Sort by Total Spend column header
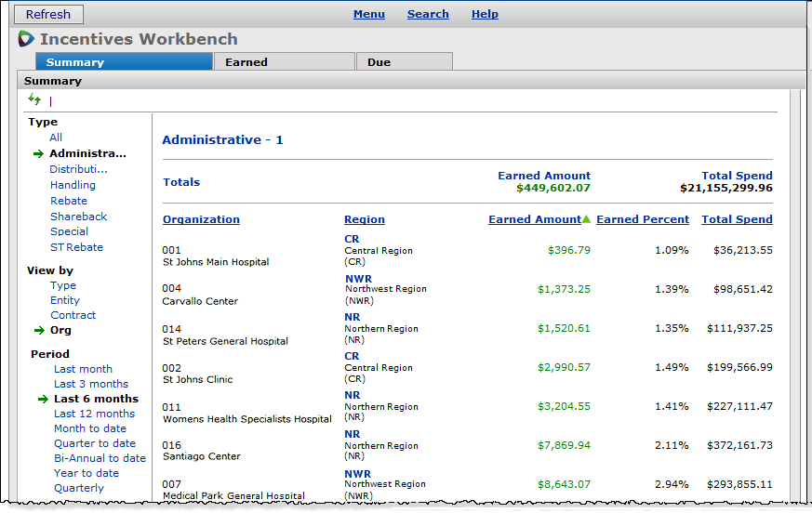This screenshot has height=513, width=812. (x=737, y=220)
